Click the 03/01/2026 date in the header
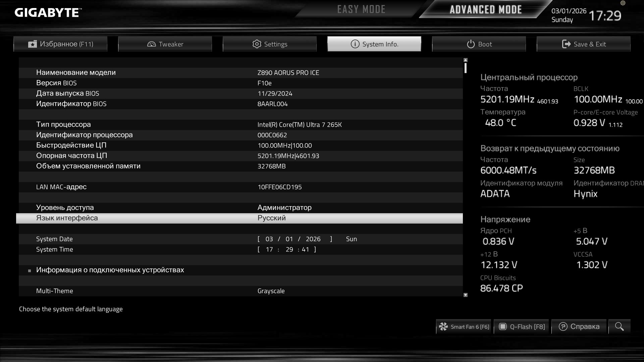Screen dimensions: 644x362 tap(569, 11)
